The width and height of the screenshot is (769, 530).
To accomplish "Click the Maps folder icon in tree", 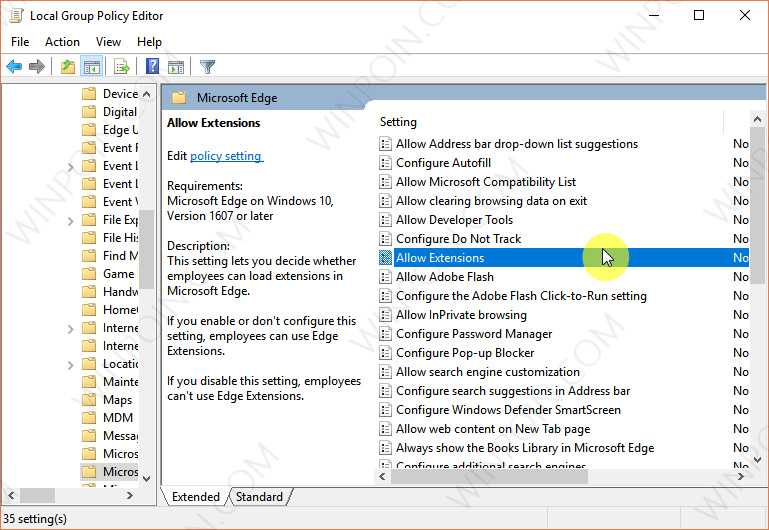I will 89,400.
